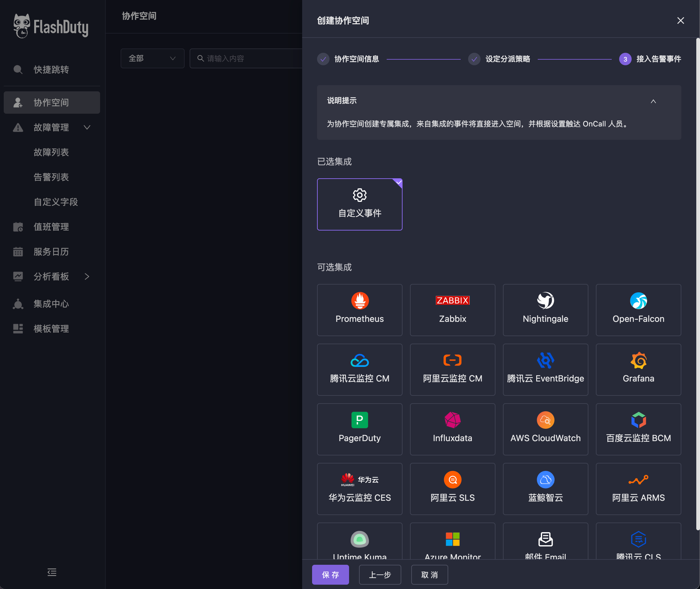
Task: Choose the Zabbix integration
Action: pos(452,310)
